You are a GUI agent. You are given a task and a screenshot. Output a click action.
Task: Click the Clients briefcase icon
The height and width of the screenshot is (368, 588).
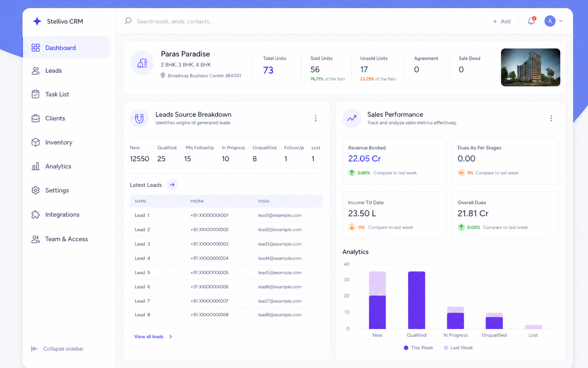click(x=36, y=118)
